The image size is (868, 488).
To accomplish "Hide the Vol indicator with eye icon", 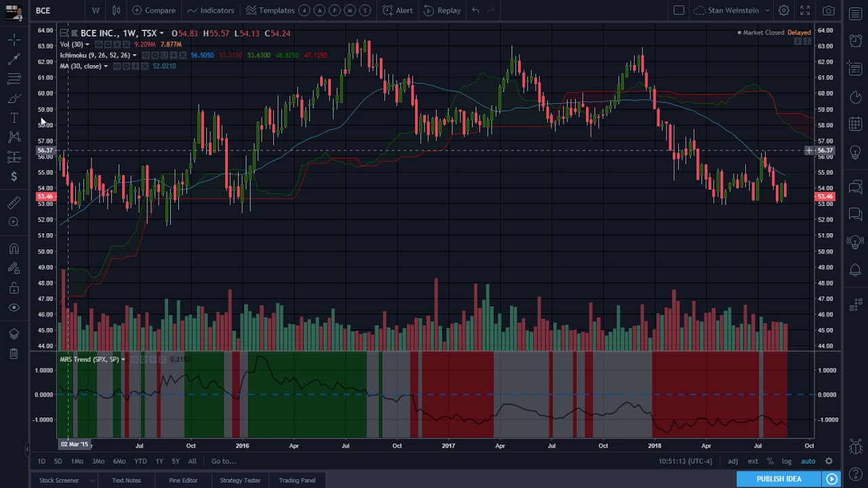I will pyautogui.click(x=99, y=45).
